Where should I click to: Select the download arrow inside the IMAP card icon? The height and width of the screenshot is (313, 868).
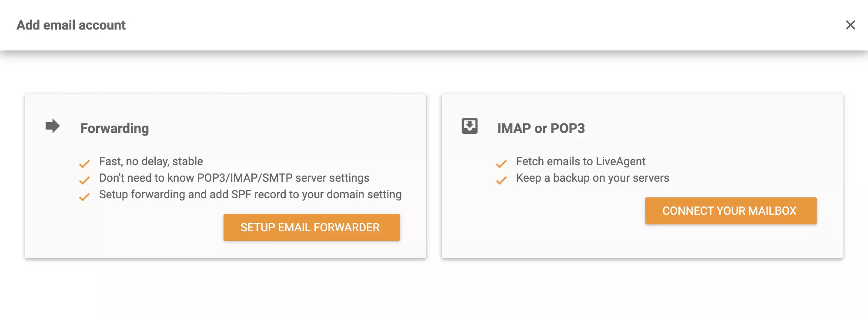pyautogui.click(x=469, y=127)
